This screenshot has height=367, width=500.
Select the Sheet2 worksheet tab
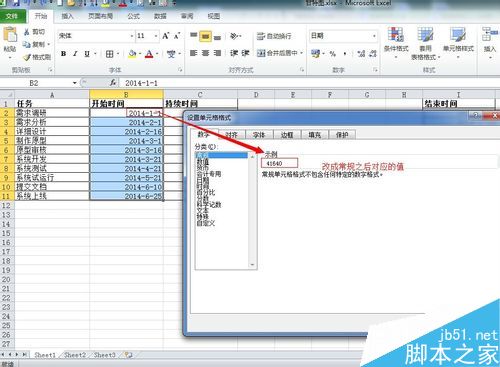click(x=75, y=355)
